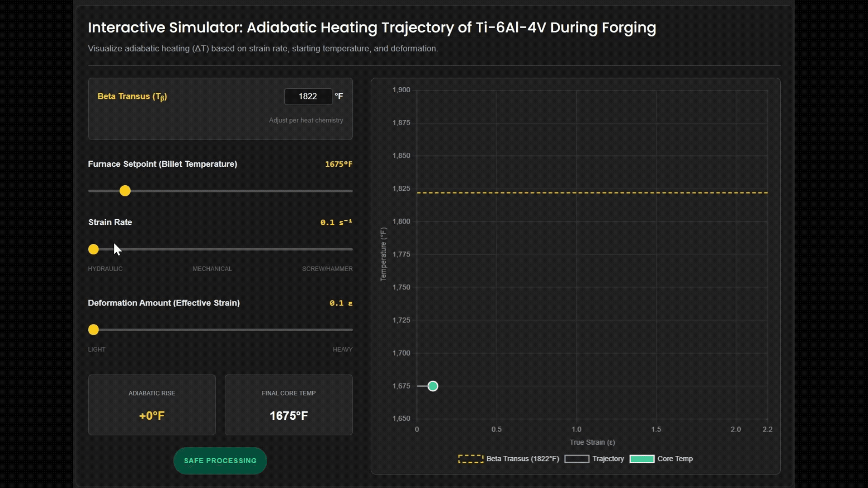Click SCREW/HAMMER label under strain rate slider
868x488 pixels.
(327, 269)
